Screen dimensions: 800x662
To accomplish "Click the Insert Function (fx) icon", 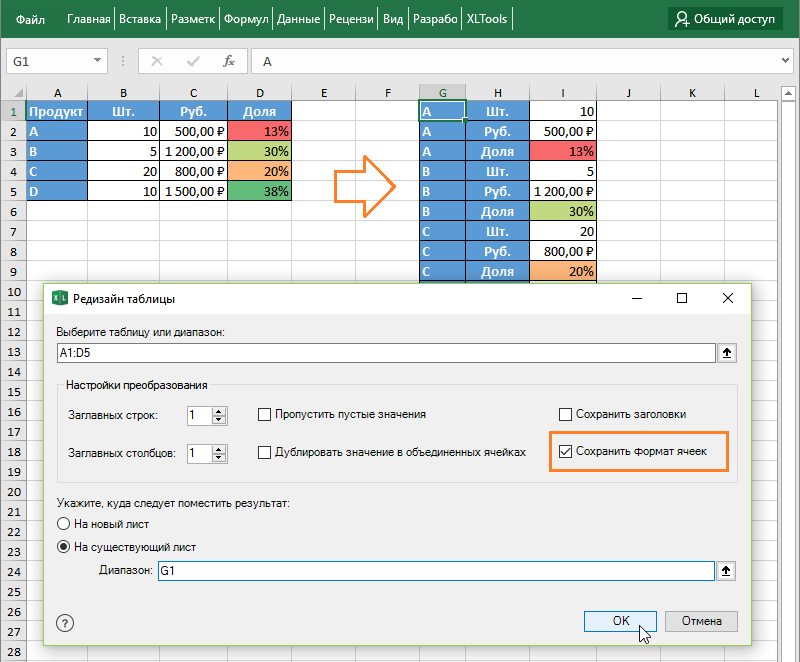I will point(228,60).
